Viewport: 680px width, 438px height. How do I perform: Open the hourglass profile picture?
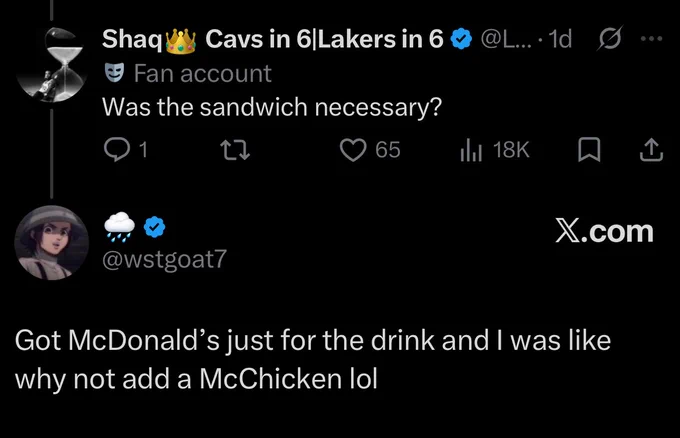click(52, 65)
